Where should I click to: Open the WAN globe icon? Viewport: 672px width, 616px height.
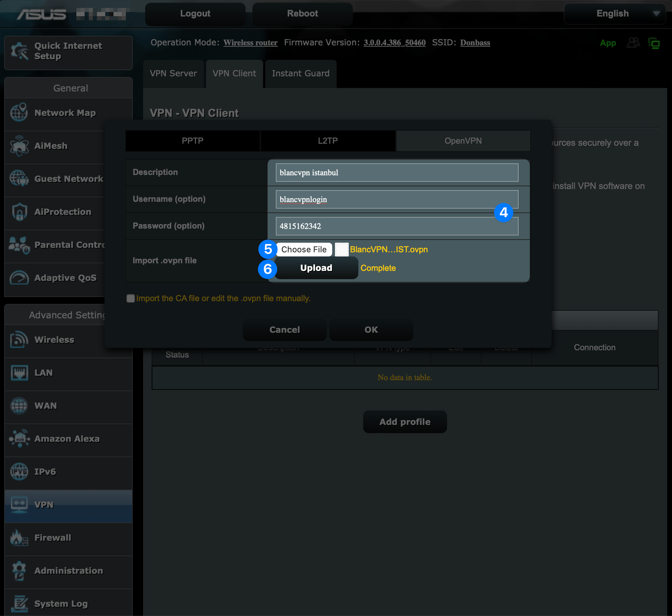(x=19, y=406)
